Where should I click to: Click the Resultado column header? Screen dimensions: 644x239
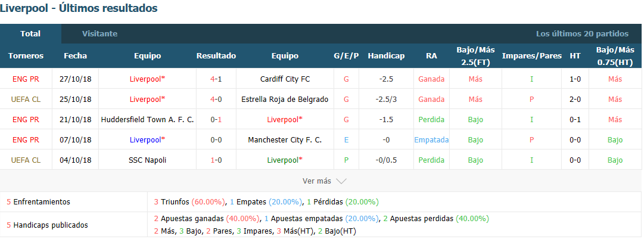click(216, 56)
